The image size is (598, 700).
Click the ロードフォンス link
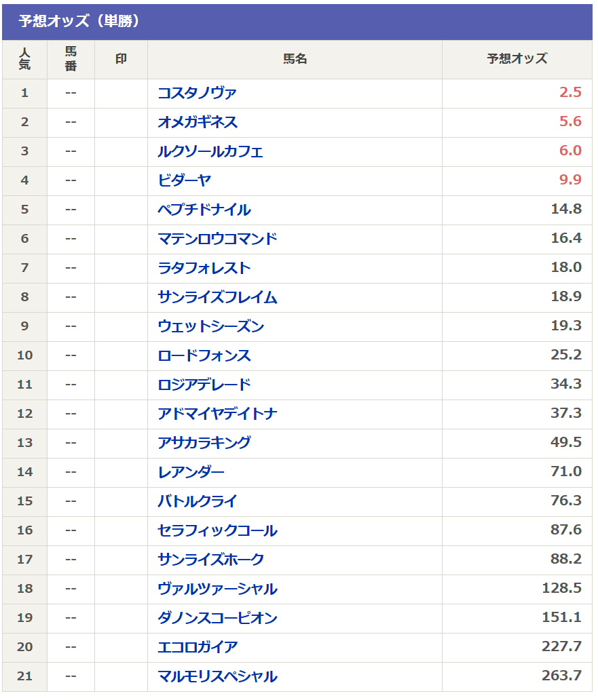pyautogui.click(x=204, y=355)
